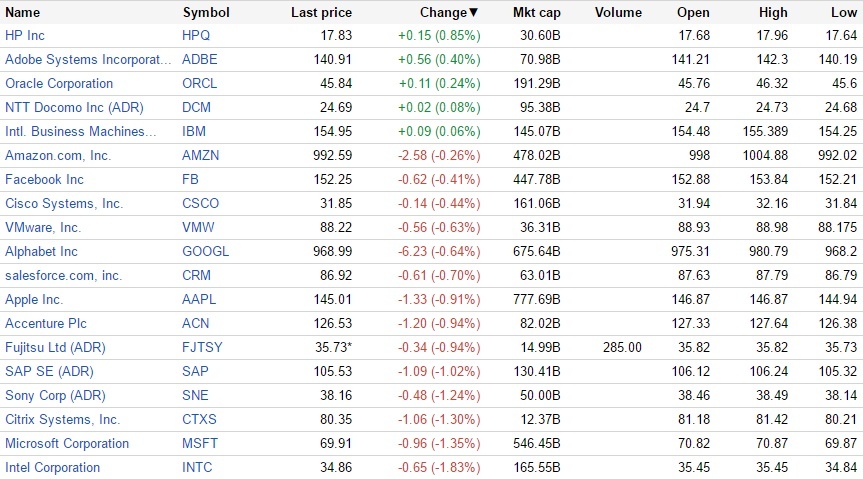
Task: Open VMware, Inc. stock page
Action: tap(43, 227)
